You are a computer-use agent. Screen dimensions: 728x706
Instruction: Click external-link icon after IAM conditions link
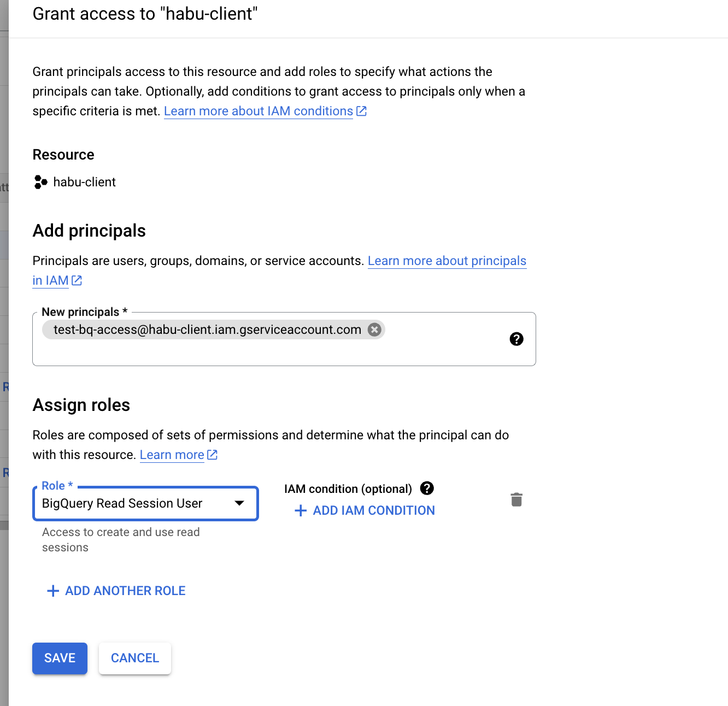tap(361, 111)
